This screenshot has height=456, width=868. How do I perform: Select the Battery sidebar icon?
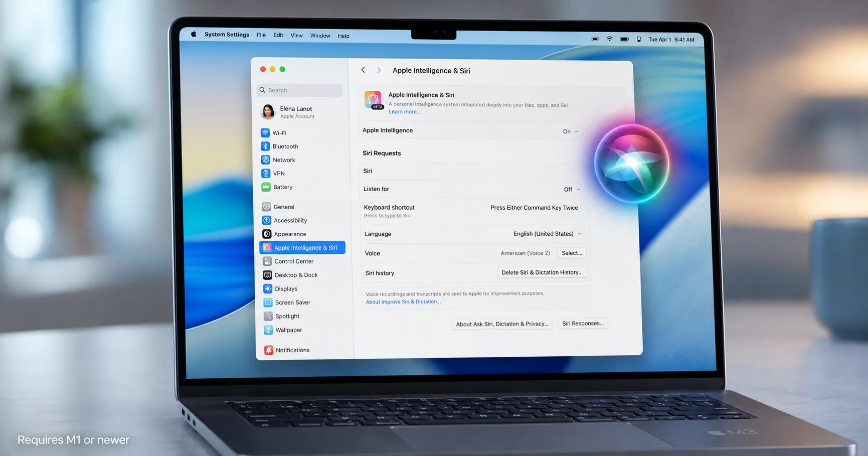[x=266, y=187]
